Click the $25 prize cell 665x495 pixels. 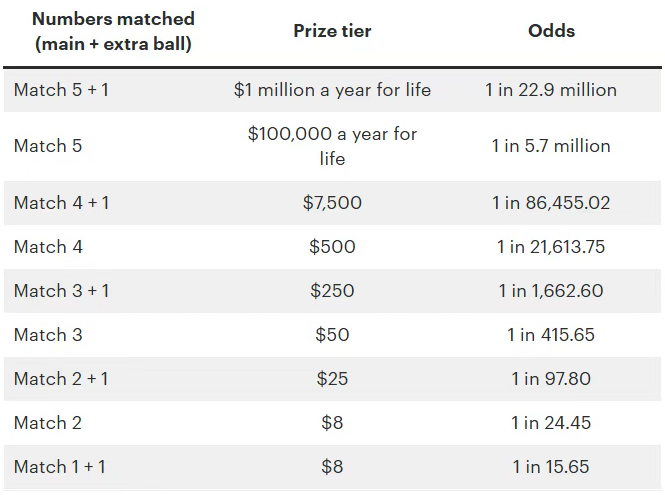pos(332,379)
